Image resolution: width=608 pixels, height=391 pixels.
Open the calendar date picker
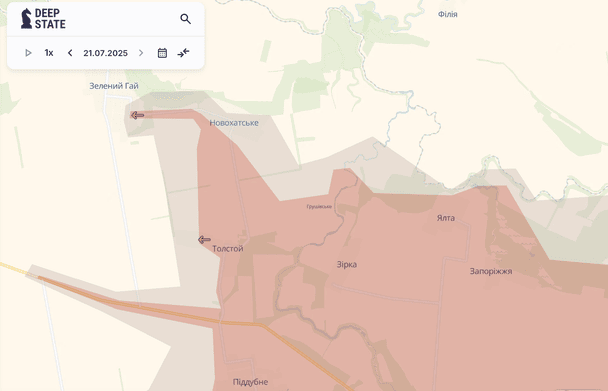click(x=162, y=53)
